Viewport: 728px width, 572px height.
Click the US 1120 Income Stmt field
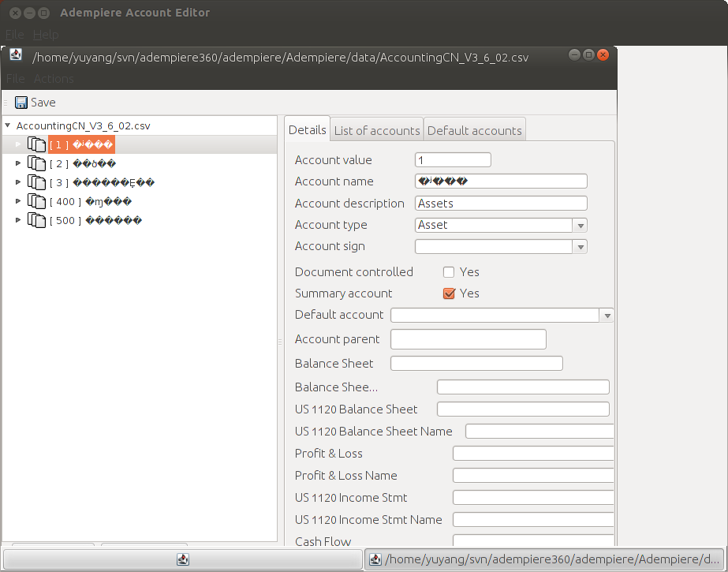coord(533,498)
